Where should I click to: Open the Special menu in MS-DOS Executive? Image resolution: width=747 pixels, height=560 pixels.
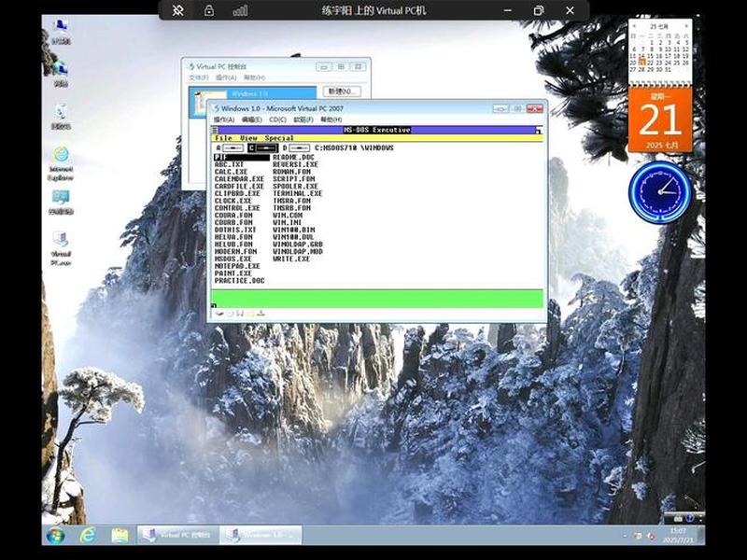coord(279,138)
